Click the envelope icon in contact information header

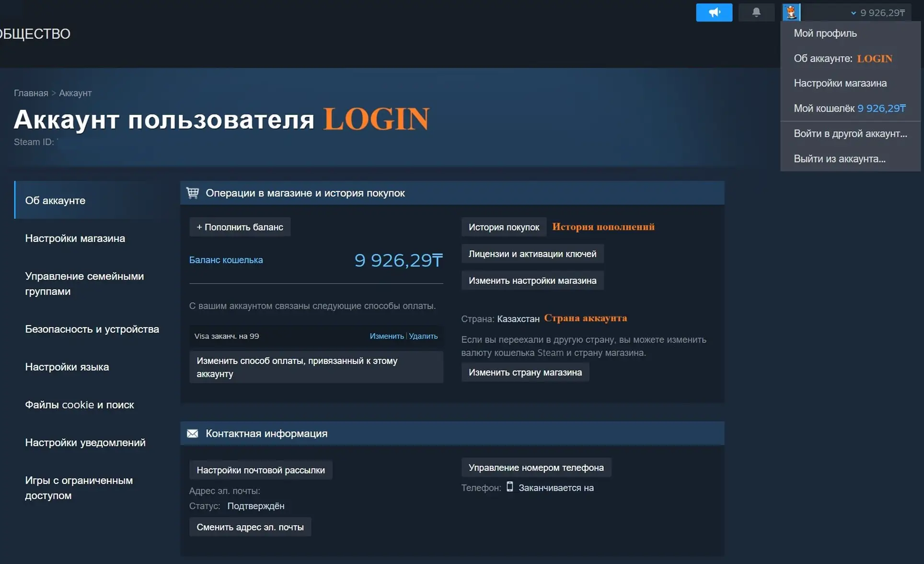click(193, 434)
